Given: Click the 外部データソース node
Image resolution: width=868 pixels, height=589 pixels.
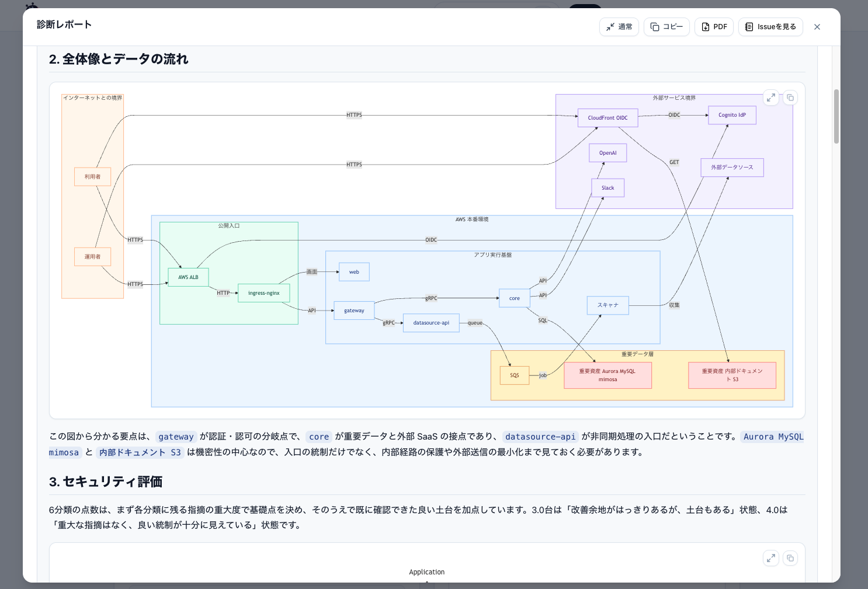Looking at the screenshot, I should 732,168.
